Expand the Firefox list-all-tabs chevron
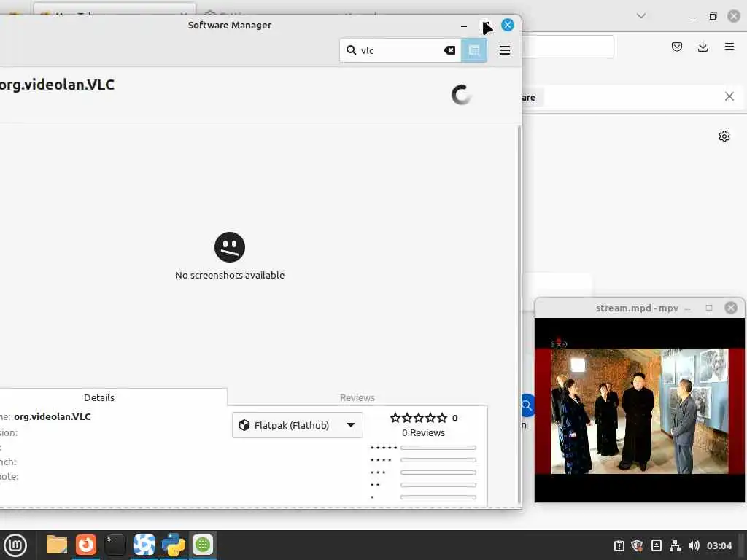Screen dimensions: 747x560 pyautogui.click(x=641, y=16)
